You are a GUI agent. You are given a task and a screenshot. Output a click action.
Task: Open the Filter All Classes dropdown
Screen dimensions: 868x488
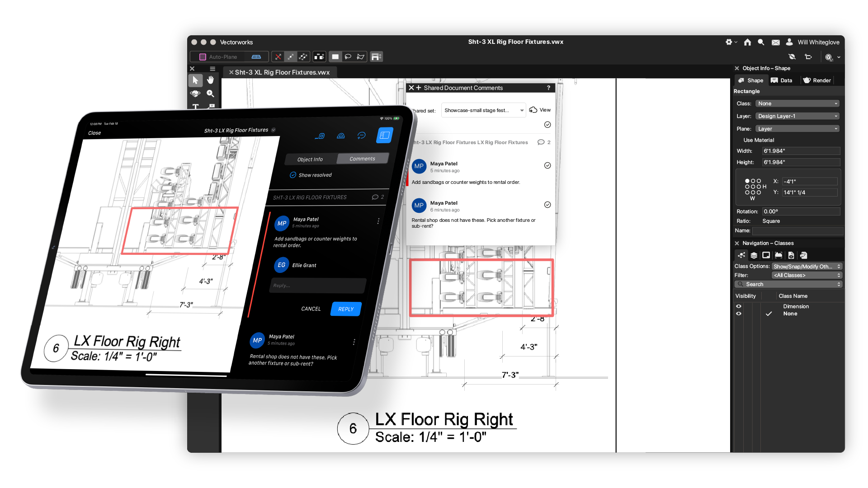807,275
